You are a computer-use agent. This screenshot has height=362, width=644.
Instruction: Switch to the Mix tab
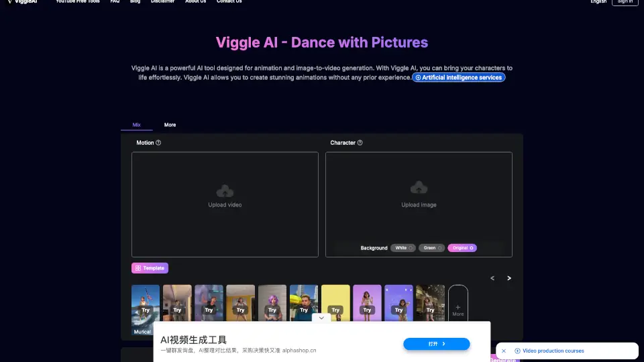click(x=136, y=125)
